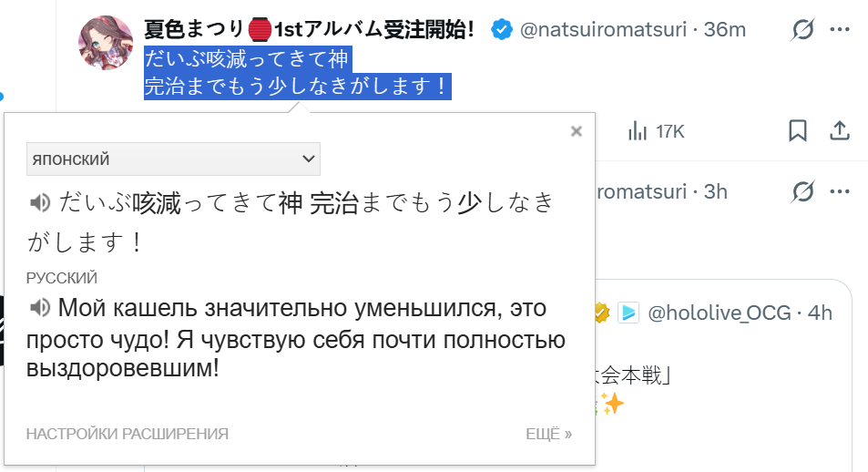Bookmark the tweet
The image size is (868, 472).
point(798,131)
